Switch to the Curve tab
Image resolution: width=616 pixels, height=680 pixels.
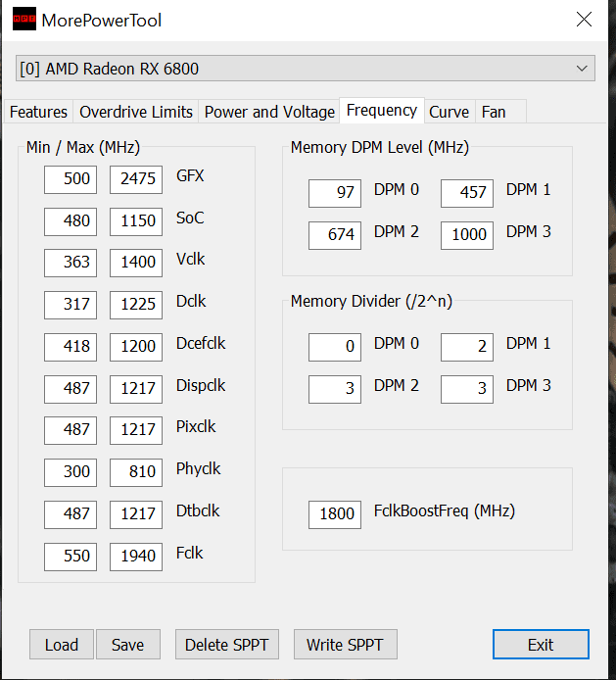450,112
